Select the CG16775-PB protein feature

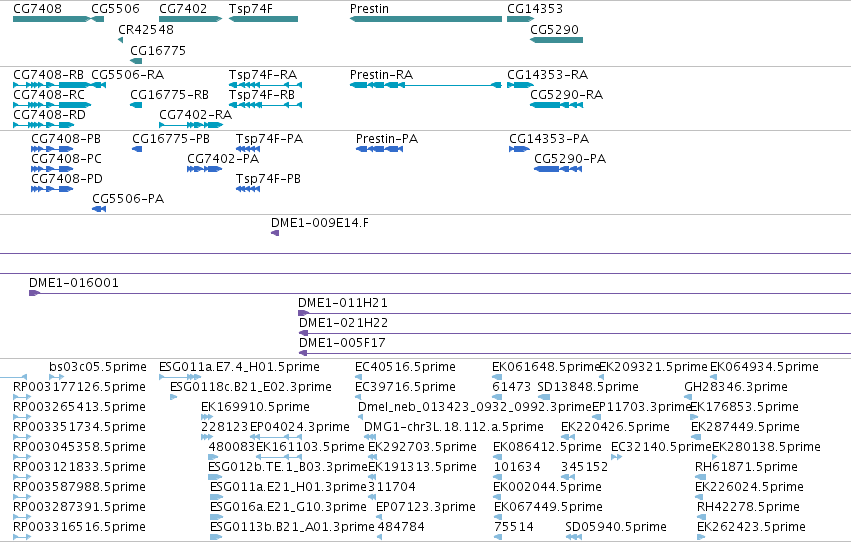[x=137, y=149]
